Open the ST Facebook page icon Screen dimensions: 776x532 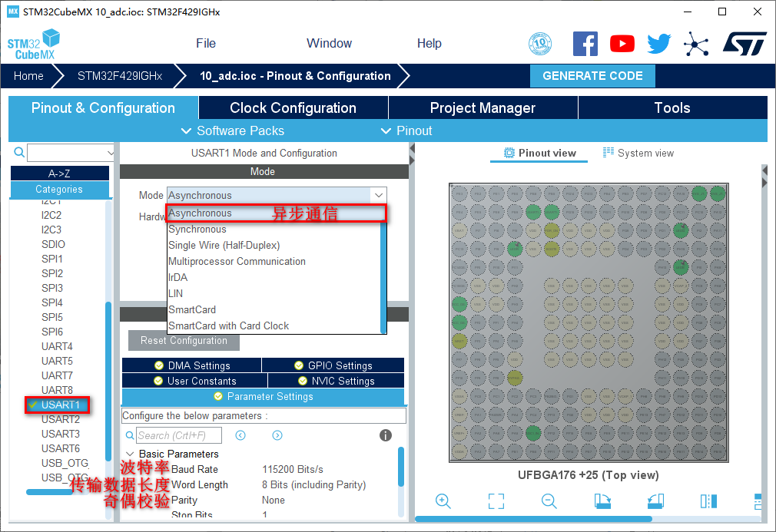(585, 44)
